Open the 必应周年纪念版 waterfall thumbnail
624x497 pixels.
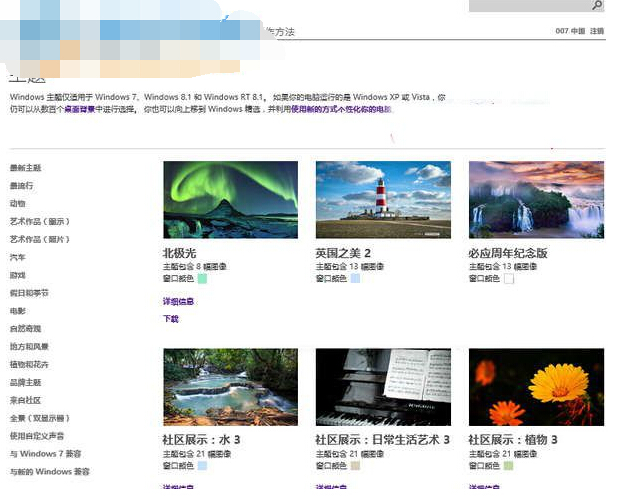click(x=535, y=199)
